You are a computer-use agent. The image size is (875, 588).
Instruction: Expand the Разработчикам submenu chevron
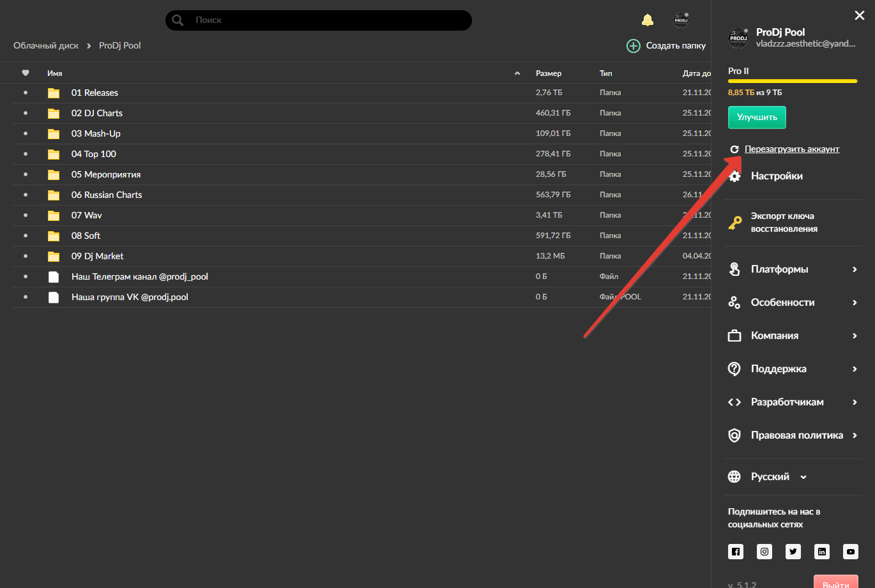click(855, 402)
